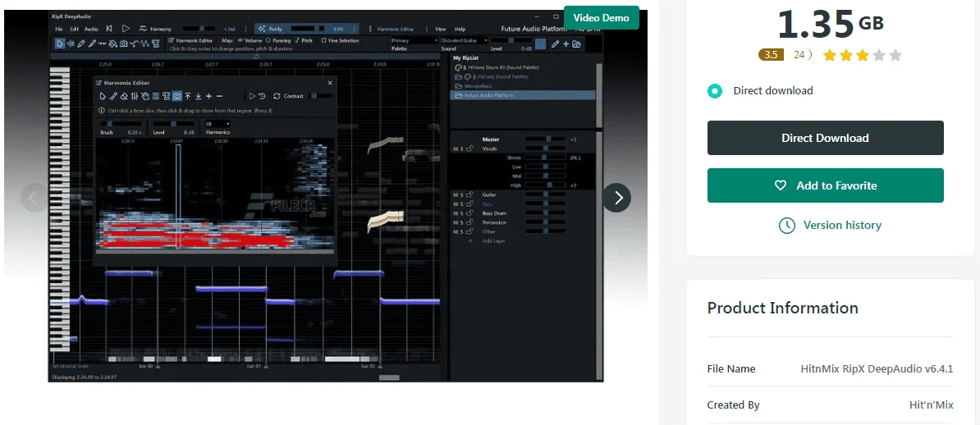
Task: Click the blue color swatch in toolbar
Action: [x=540, y=43]
